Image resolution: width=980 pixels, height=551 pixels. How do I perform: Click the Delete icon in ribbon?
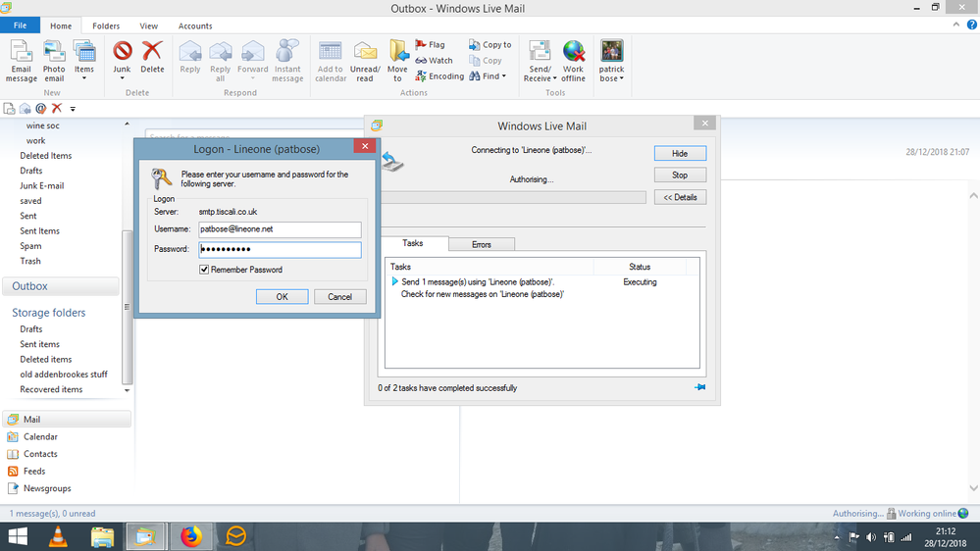tap(152, 53)
